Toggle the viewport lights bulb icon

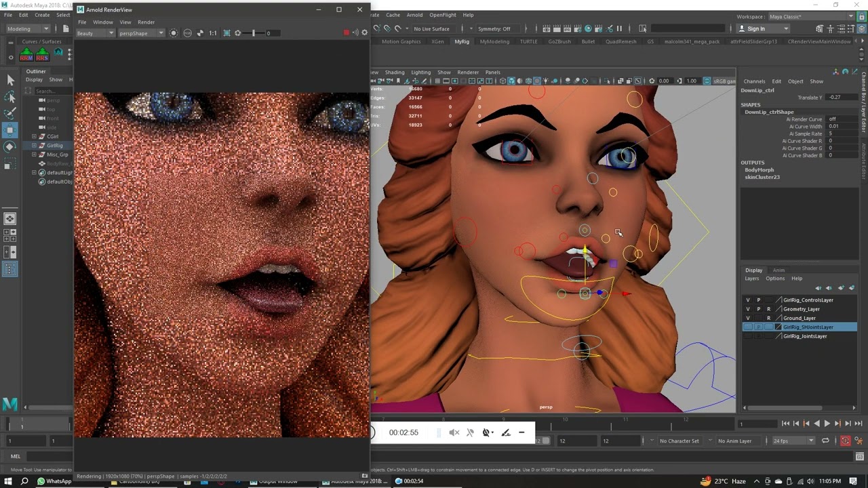(x=546, y=81)
